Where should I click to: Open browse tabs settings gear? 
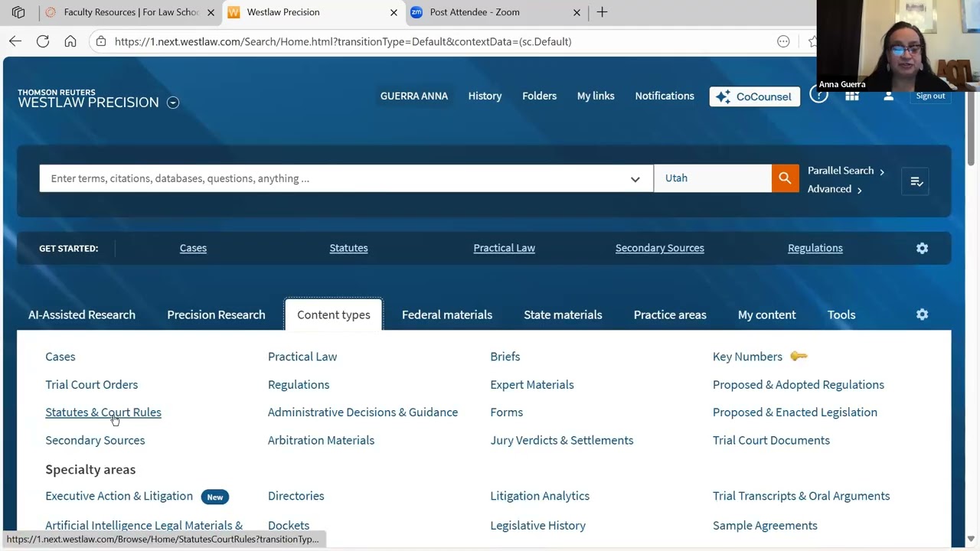click(922, 315)
